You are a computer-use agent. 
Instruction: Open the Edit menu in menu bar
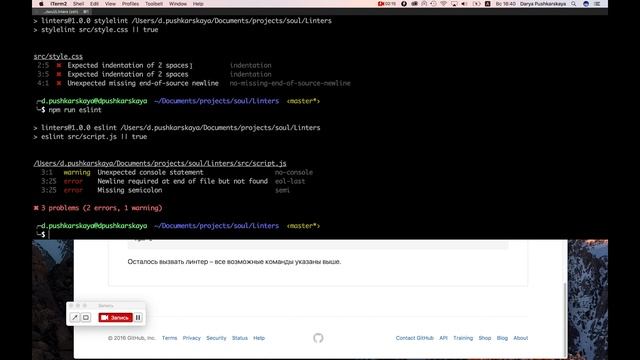click(94, 4)
